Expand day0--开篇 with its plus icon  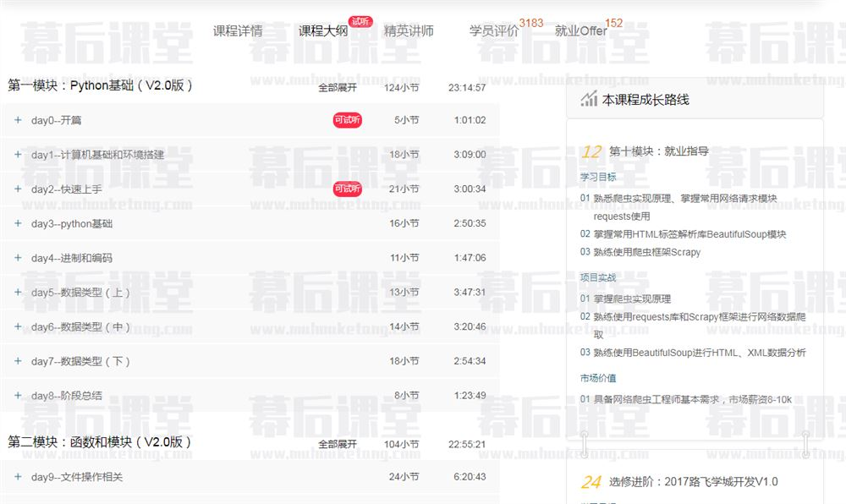18,120
